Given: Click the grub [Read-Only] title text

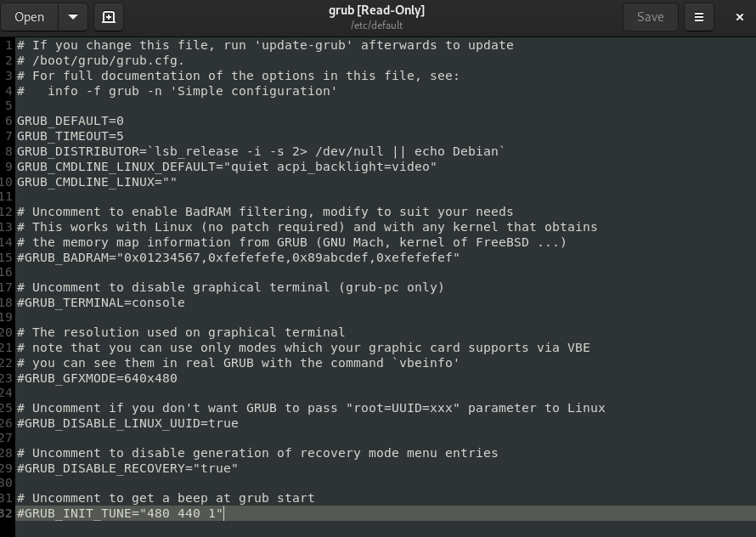Looking at the screenshot, I should (x=376, y=10).
